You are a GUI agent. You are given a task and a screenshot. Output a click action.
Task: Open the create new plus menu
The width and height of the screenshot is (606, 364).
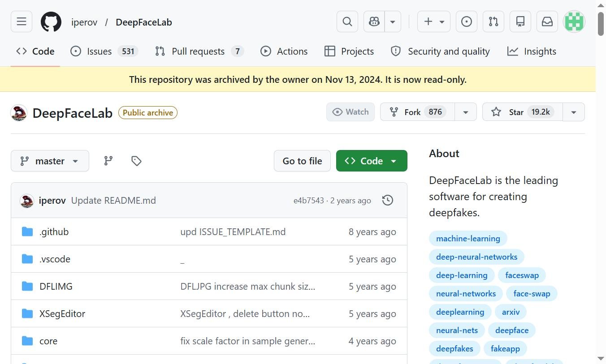coord(434,21)
